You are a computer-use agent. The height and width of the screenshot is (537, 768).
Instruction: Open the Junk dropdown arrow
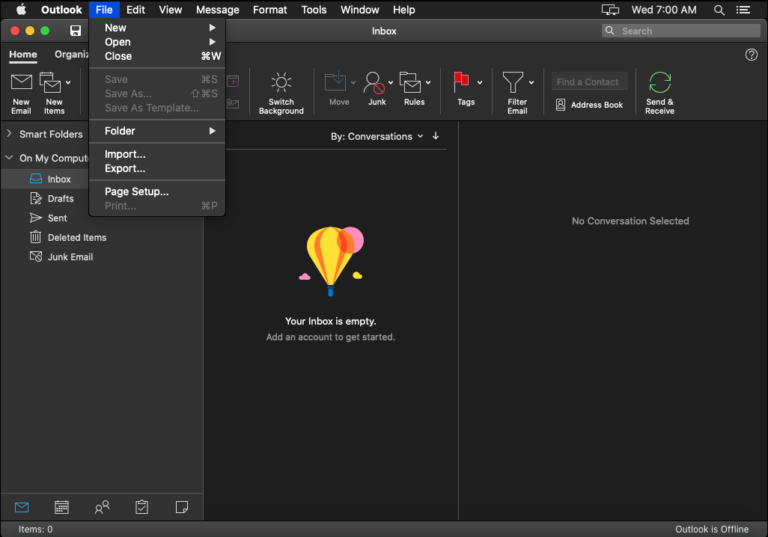tap(390, 82)
